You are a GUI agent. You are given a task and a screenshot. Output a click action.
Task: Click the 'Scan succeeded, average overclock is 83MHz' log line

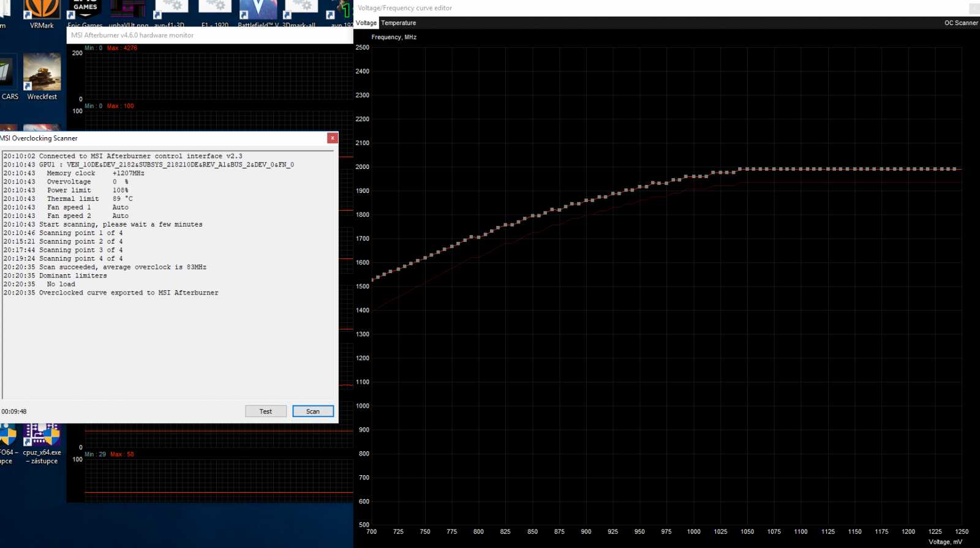tap(105, 267)
